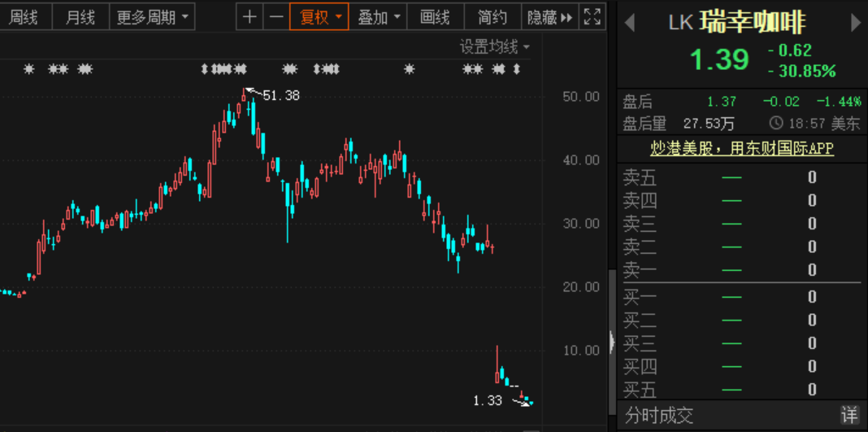This screenshot has height=432, width=868.
Task: Click the 51.38 peak price label
Action: (281, 95)
